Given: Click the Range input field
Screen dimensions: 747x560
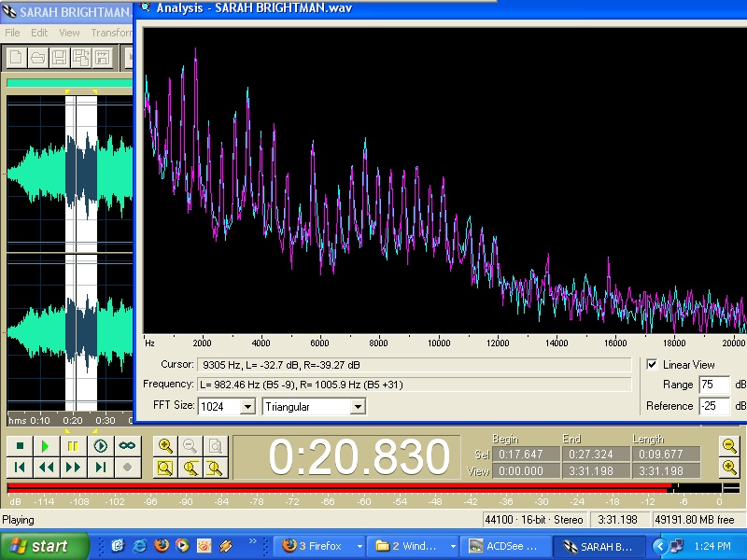Looking at the screenshot, I should (713, 385).
